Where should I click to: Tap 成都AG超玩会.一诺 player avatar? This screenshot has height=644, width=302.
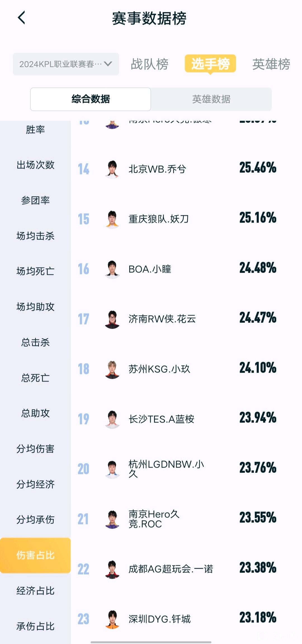tap(112, 569)
